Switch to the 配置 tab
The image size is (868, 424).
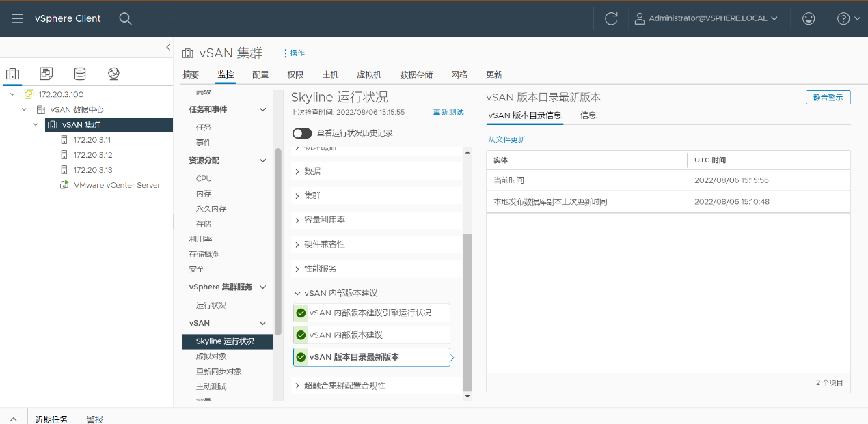coord(260,74)
